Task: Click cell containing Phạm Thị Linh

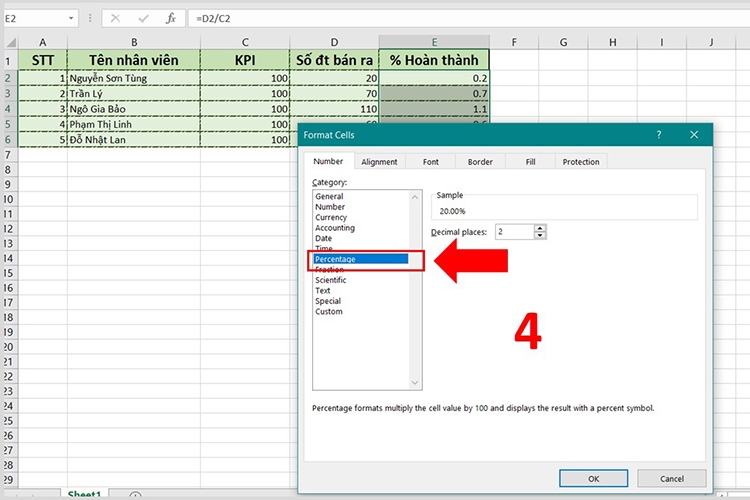Action: click(x=134, y=124)
